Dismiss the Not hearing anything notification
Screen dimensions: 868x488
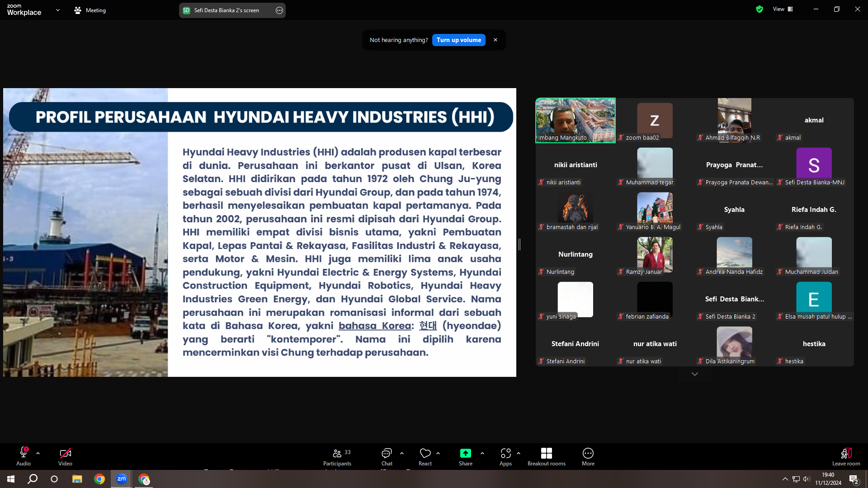(x=495, y=40)
